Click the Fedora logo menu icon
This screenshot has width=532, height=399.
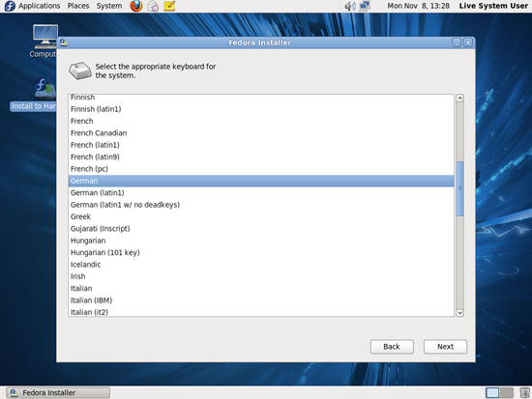click(10, 6)
